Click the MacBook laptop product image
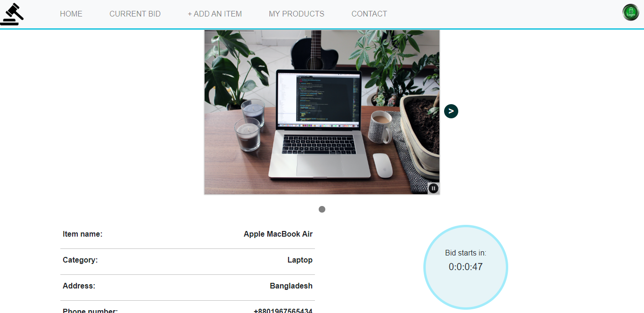 point(322,112)
